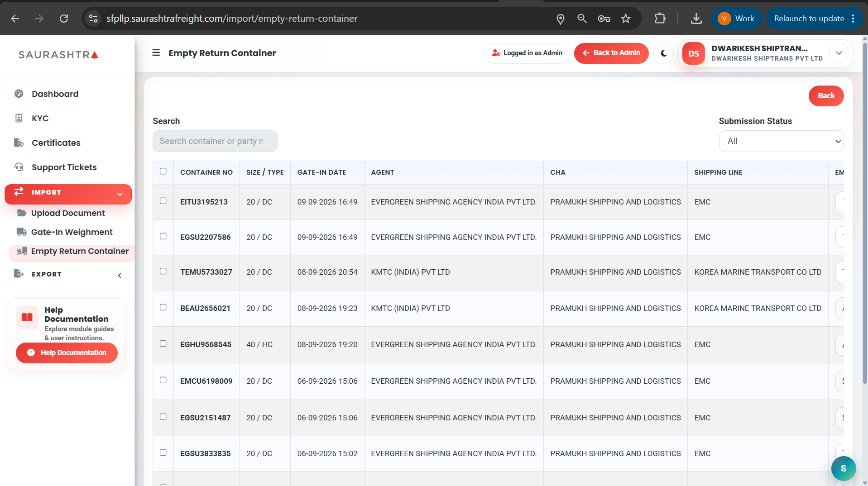Click container number EMCU6198009
This screenshot has height=486, width=868.
pos(206,381)
